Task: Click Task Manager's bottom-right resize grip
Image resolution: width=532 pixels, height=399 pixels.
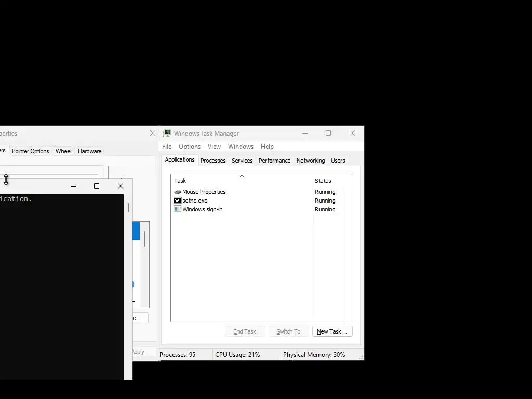Action: 361,356
